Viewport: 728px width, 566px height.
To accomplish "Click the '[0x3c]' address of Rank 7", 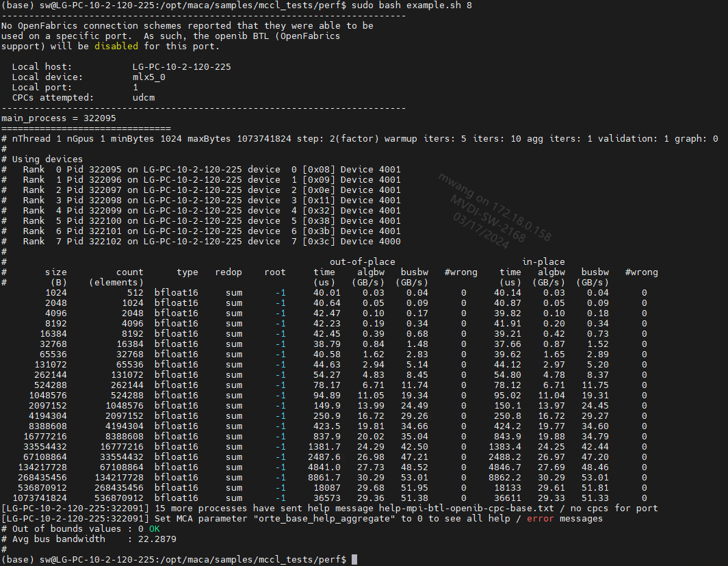I will pos(319,242).
